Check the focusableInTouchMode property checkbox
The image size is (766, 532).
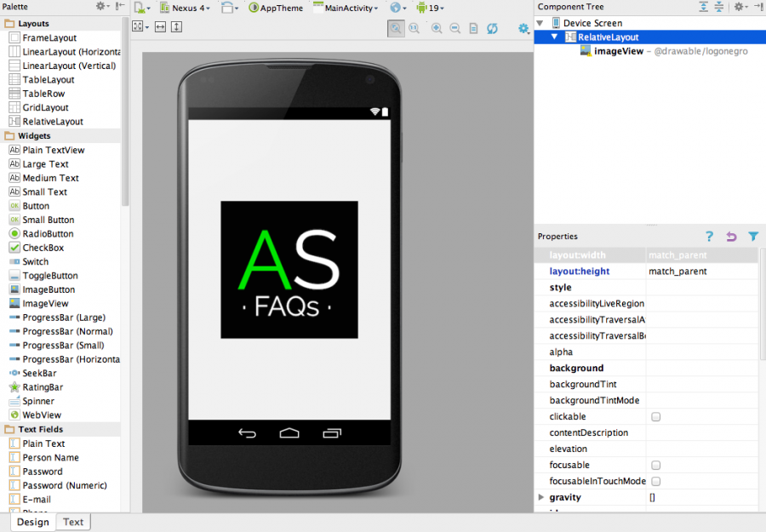(x=655, y=481)
